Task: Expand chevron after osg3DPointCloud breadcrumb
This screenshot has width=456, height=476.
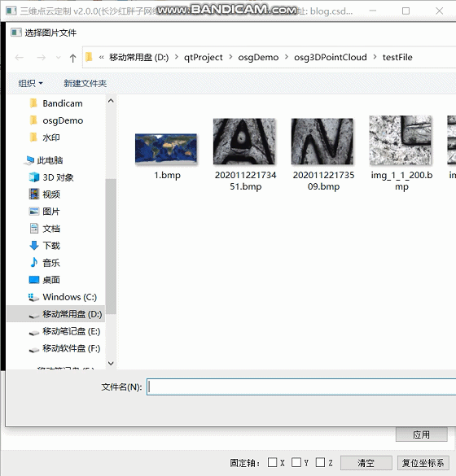Action: click(x=375, y=57)
